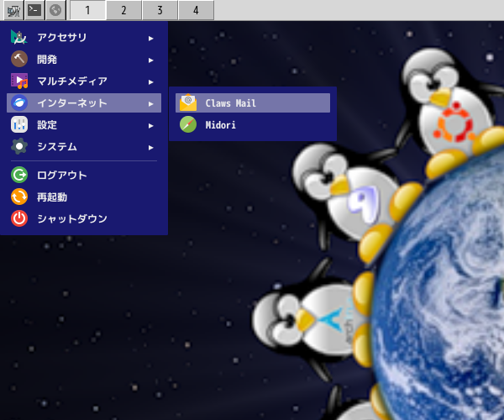
Task: Choose ログアウト to log out
Action: (x=84, y=175)
